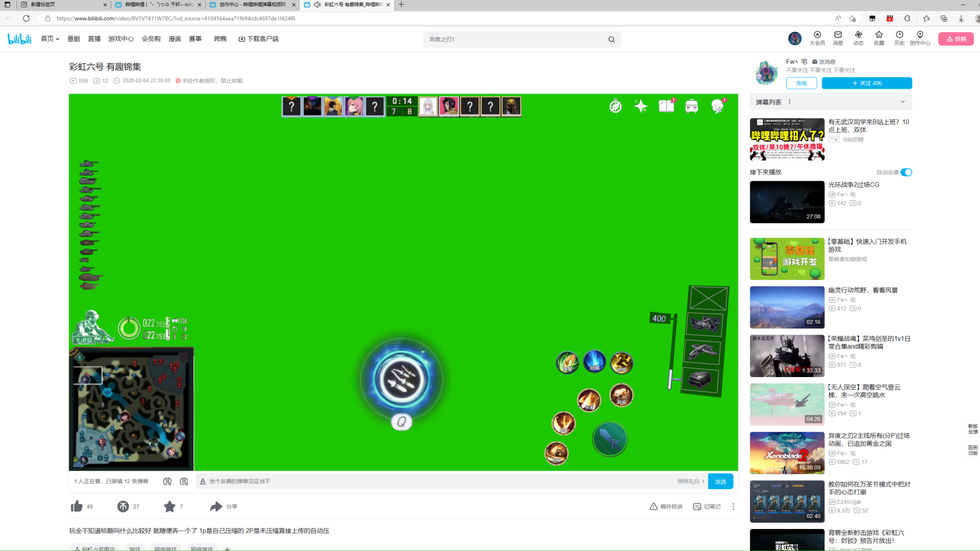Open 弹幕列表 more options dots
This screenshot has width=980, height=551.
pyautogui.click(x=789, y=102)
